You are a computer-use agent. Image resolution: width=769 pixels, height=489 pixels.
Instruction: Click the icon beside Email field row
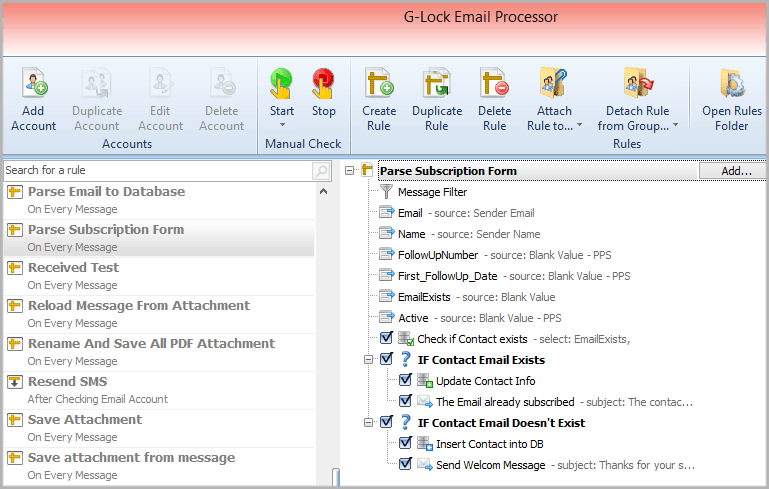(x=386, y=212)
